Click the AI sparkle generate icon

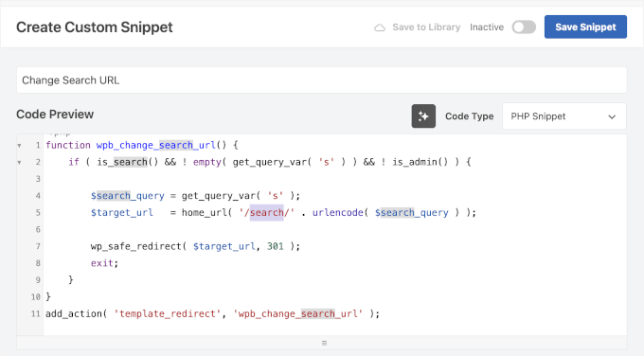[423, 116]
